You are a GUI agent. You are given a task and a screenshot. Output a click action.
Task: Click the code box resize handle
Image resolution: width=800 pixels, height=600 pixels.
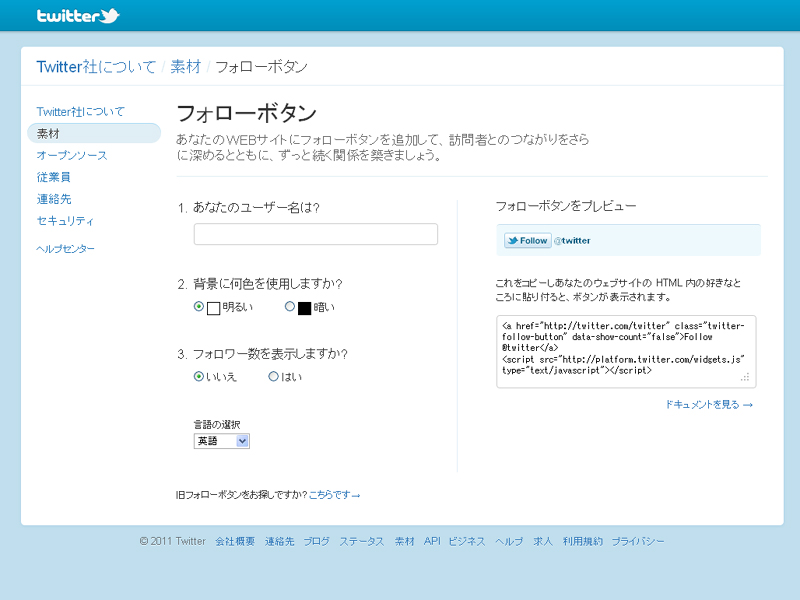click(745, 377)
